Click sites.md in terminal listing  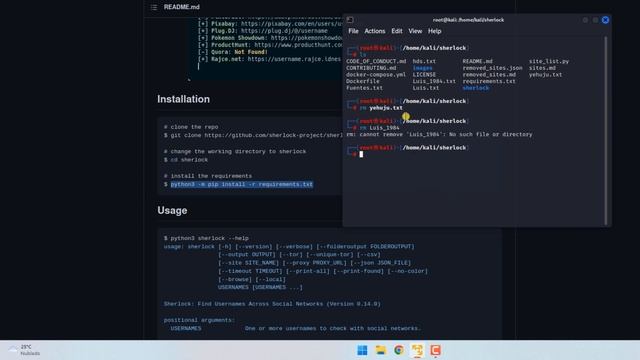[x=542, y=68]
